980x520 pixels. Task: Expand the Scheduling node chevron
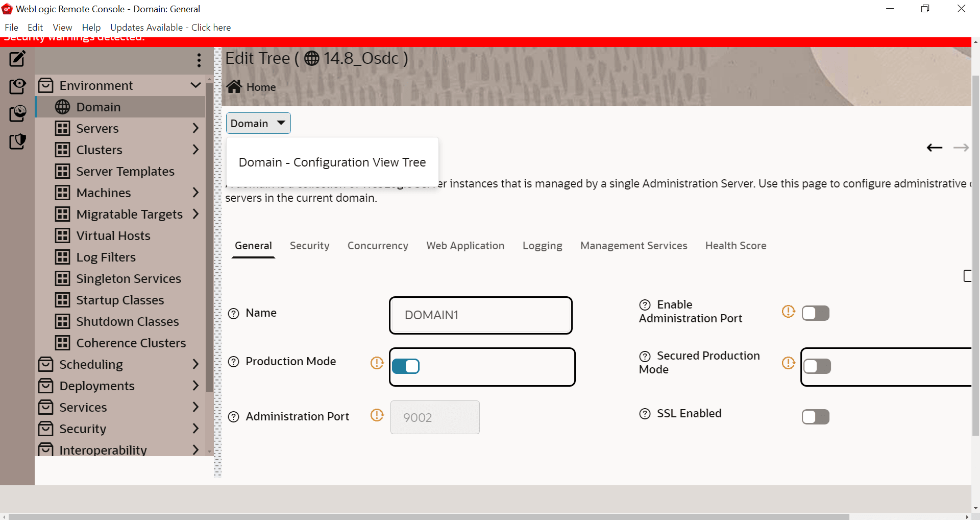pos(195,364)
